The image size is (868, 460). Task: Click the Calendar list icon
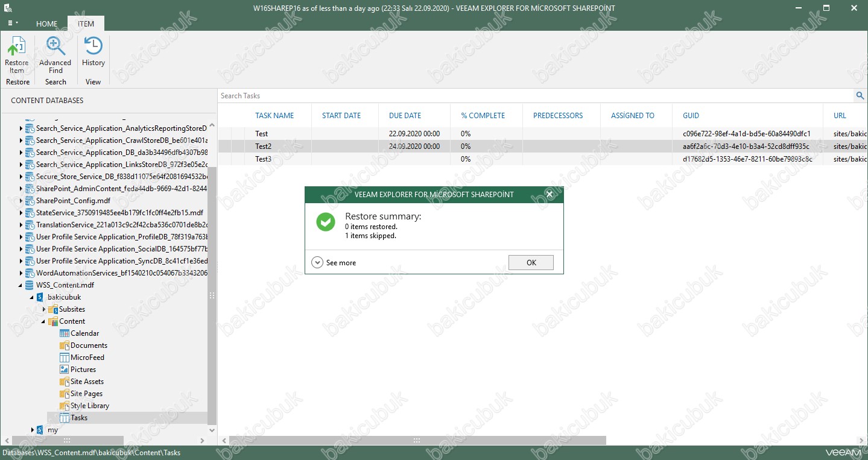[x=65, y=333]
